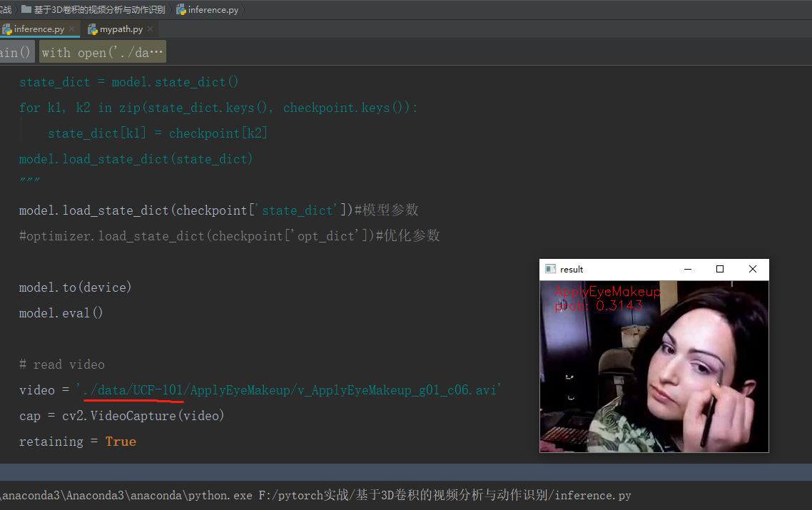812x510 pixels.
Task: Click the Python icon in inference.py breadcrumb
Action: [181, 9]
